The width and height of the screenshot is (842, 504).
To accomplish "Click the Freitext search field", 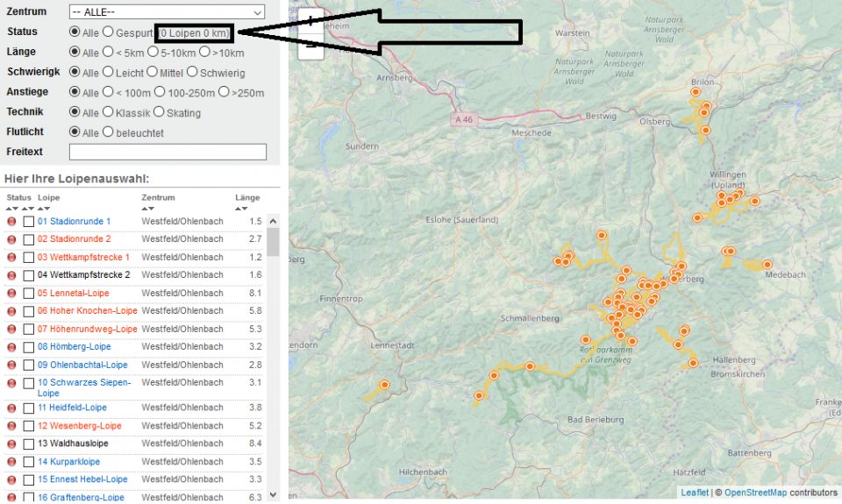I will tap(167, 153).
